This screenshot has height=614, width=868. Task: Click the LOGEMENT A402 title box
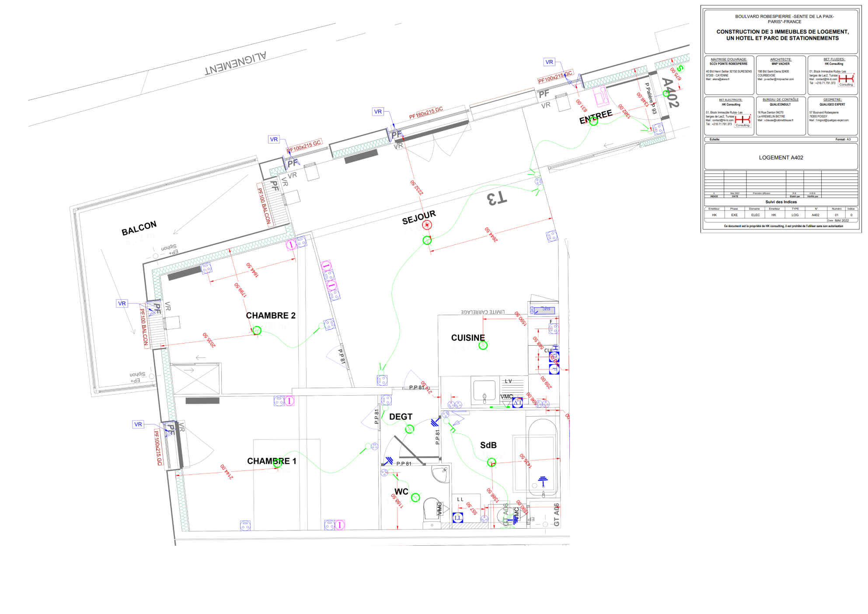pyautogui.click(x=781, y=158)
